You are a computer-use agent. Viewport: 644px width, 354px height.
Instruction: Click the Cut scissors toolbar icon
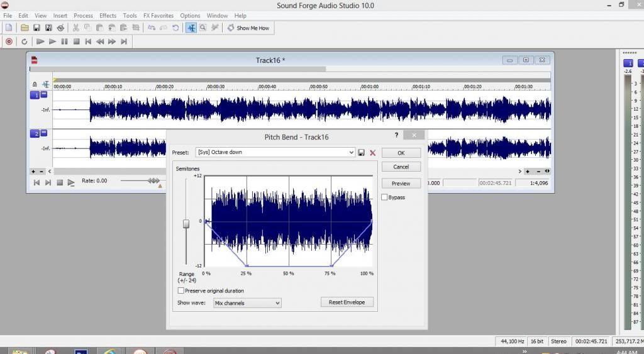tap(75, 28)
